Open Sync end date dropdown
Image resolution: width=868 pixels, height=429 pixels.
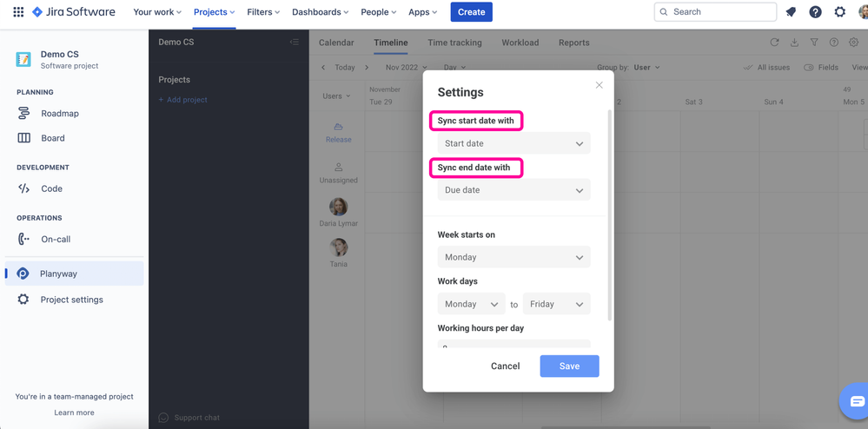coord(514,190)
